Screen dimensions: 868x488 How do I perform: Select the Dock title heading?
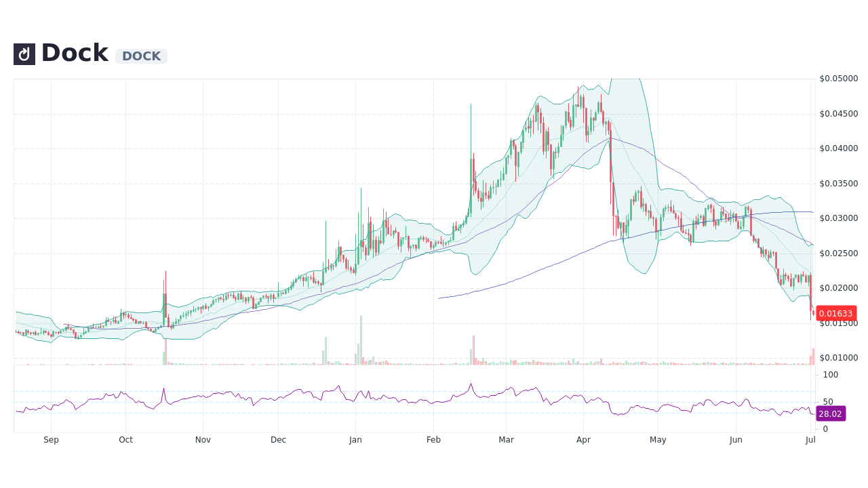pos(75,52)
